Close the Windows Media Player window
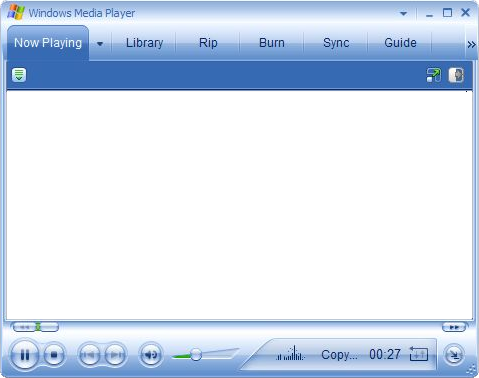This screenshot has height=378, width=479. pos(465,13)
